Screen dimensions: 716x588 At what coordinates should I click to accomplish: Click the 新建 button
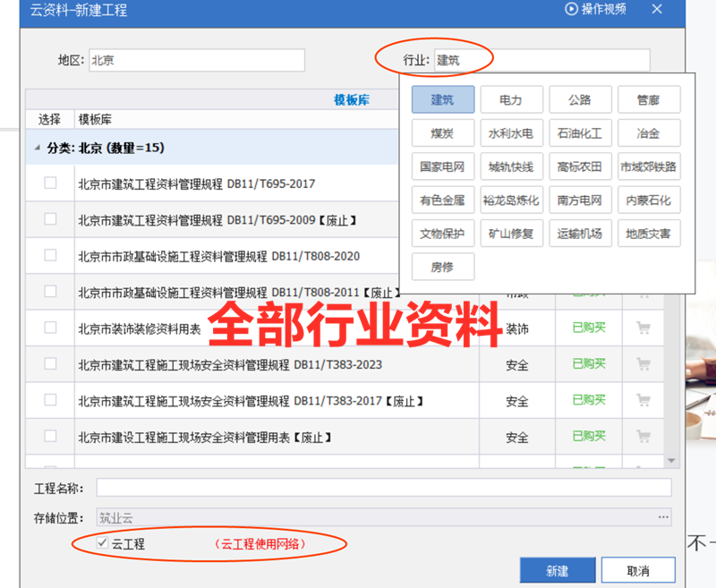click(x=557, y=570)
